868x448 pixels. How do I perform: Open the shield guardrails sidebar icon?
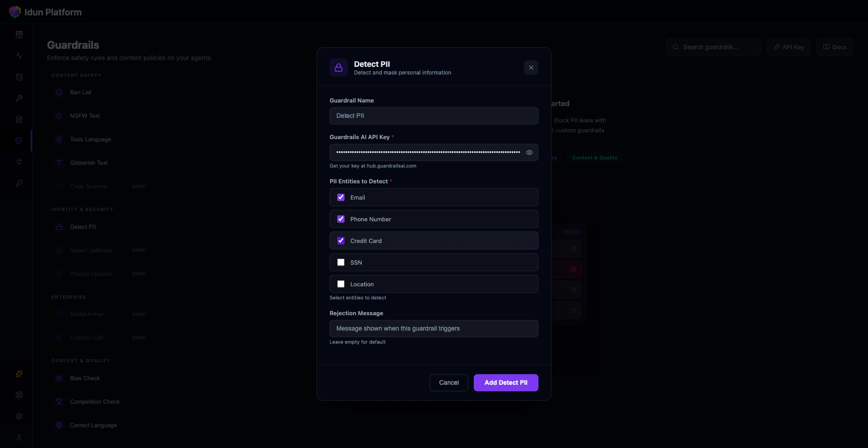pos(19,140)
